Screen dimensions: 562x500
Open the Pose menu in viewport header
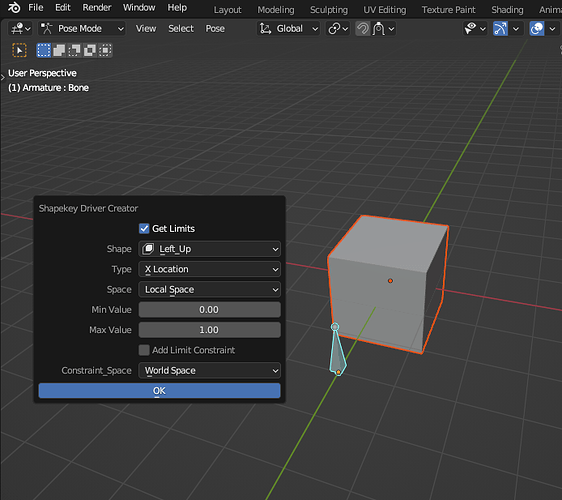pos(215,29)
